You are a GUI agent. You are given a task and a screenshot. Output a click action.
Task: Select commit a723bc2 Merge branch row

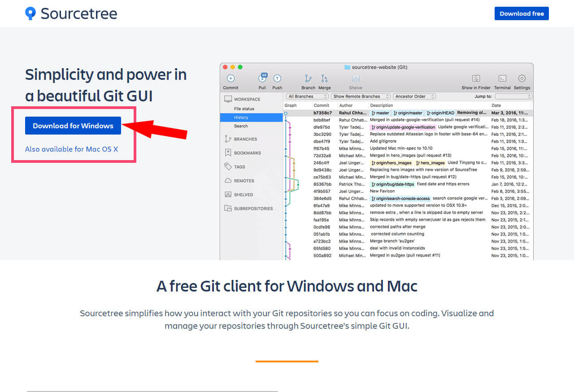click(x=408, y=241)
